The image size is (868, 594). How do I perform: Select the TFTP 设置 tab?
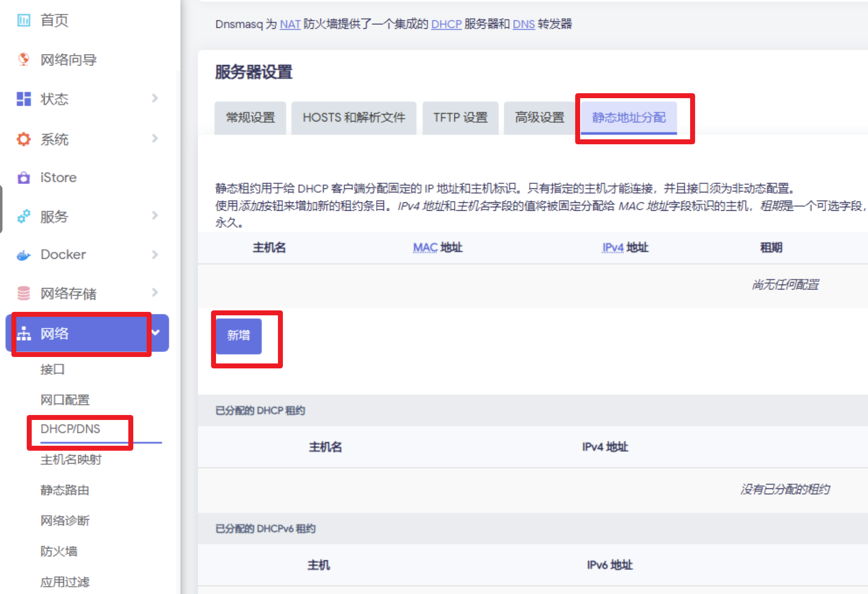click(x=460, y=118)
